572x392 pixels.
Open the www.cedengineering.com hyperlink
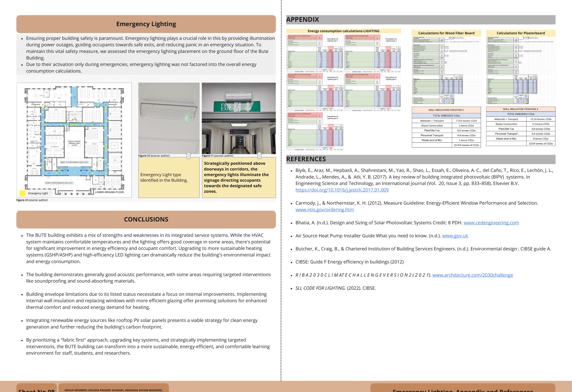[491, 223]
